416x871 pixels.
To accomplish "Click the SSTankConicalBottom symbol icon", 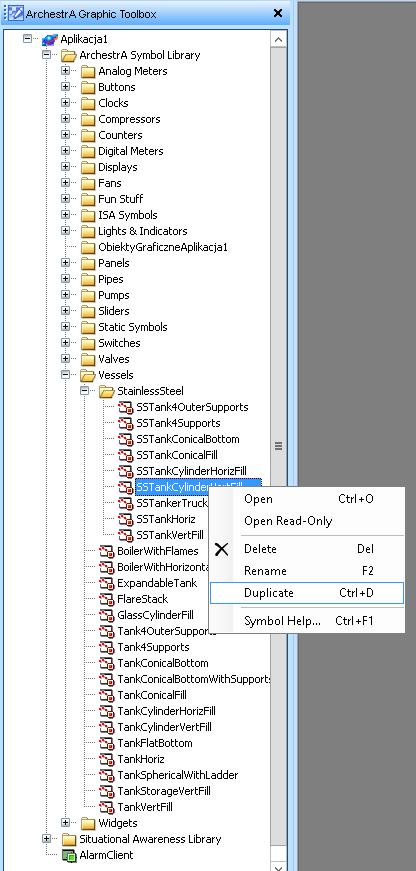I will tap(126, 439).
